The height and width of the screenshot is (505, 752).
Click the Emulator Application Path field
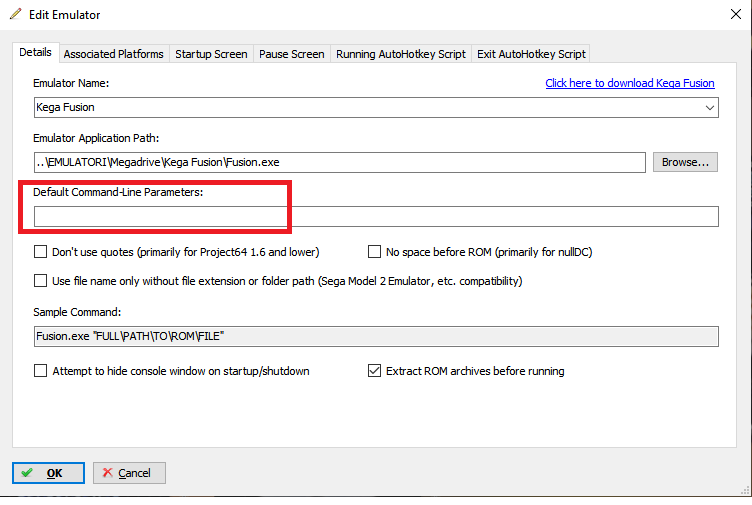[x=340, y=163]
